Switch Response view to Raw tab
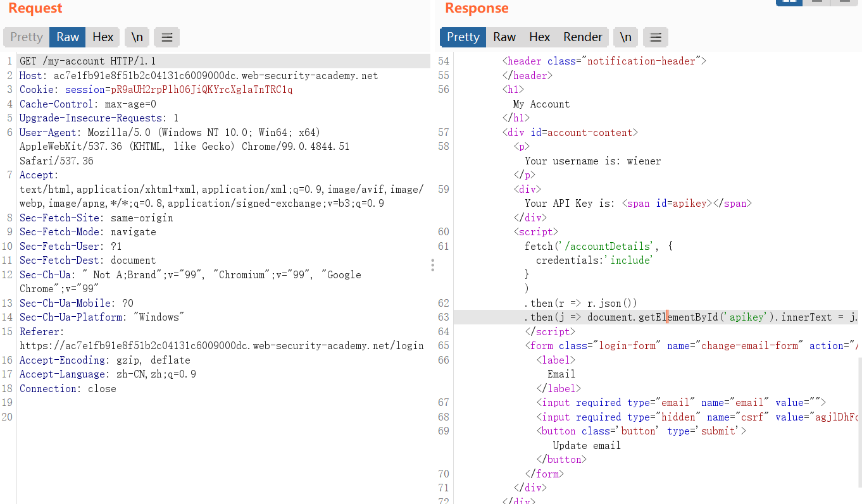 point(504,37)
